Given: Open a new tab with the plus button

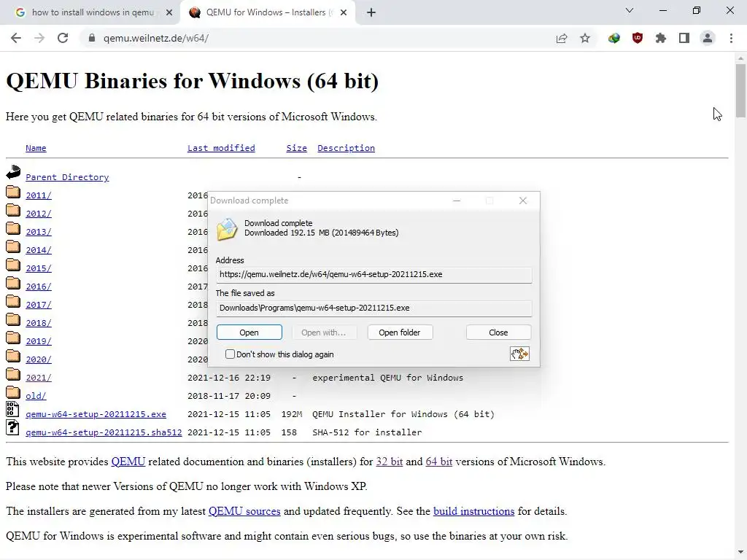Looking at the screenshot, I should click(x=371, y=12).
